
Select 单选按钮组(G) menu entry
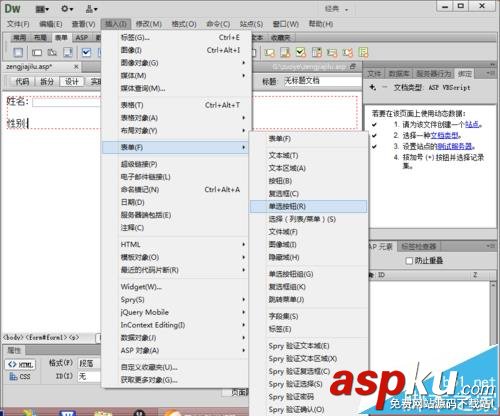coord(308,274)
